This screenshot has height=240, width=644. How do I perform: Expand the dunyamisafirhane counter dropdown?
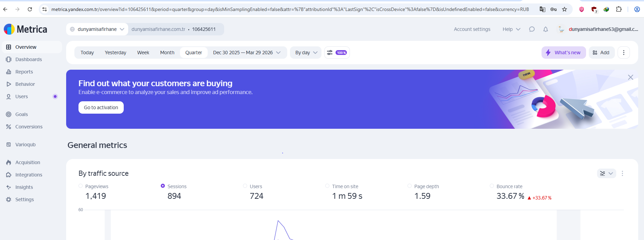pos(97,29)
